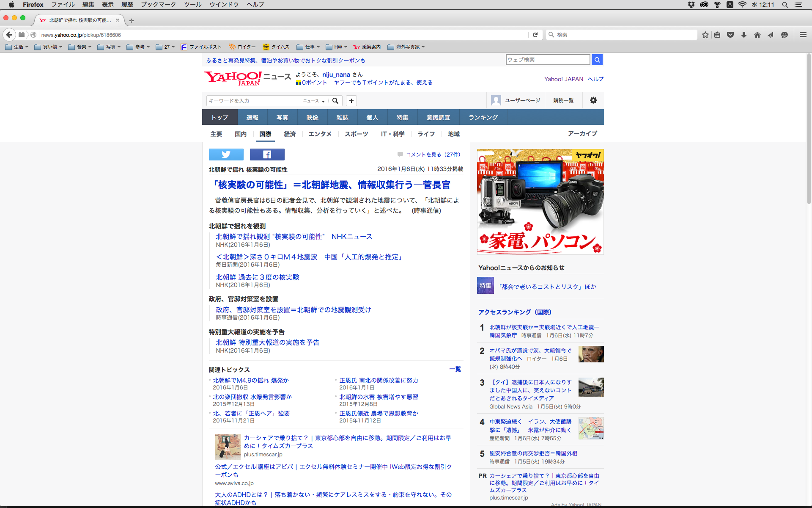Click Obama thumbnail in access ranking
The height and width of the screenshot is (508, 812).
click(x=591, y=354)
